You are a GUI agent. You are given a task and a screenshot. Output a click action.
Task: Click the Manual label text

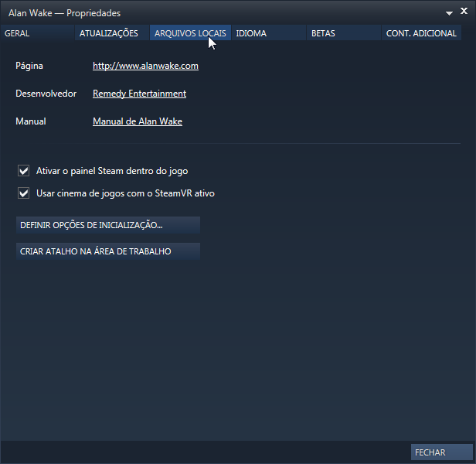click(31, 121)
